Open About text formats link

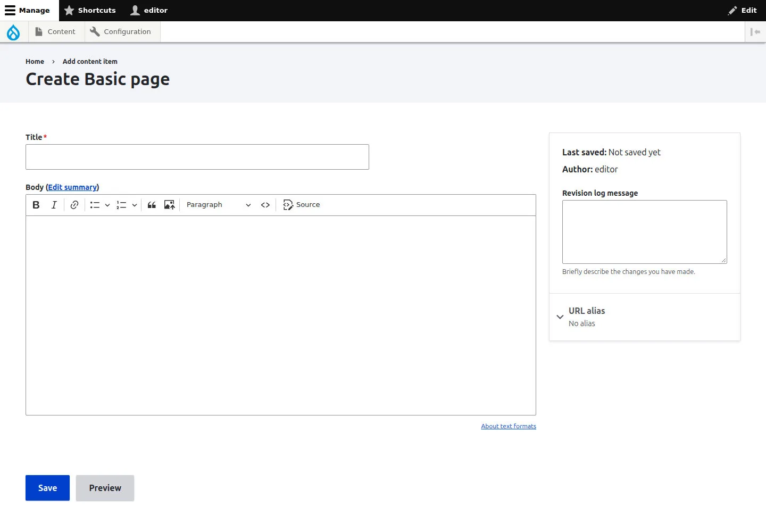(x=509, y=426)
